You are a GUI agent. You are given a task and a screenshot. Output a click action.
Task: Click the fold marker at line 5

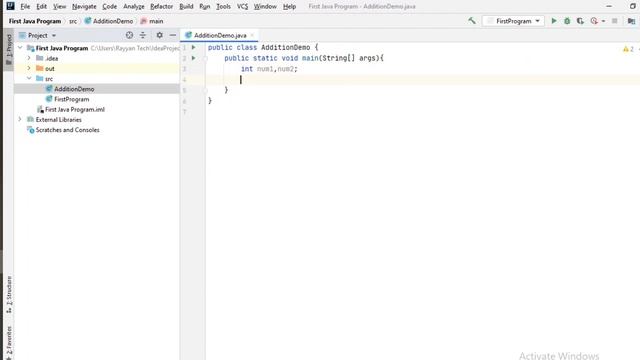coord(205,90)
